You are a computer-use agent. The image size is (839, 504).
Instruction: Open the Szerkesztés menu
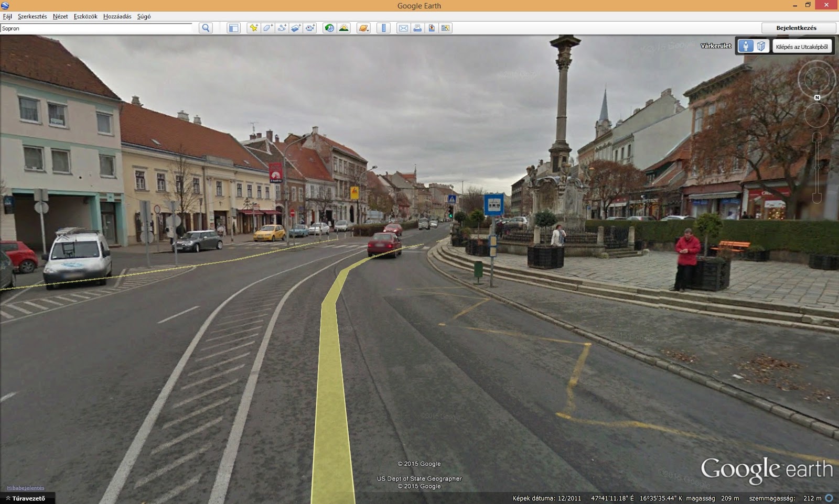[x=32, y=16]
